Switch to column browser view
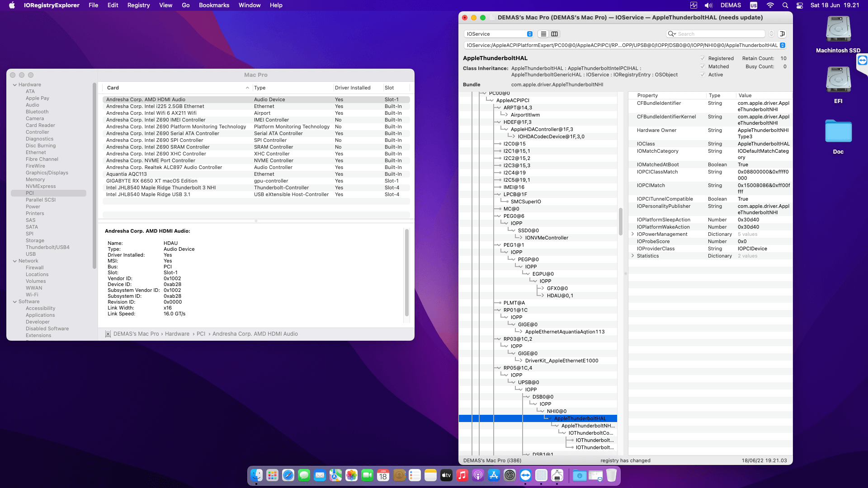This screenshot has height=488, width=868. pos(555,34)
